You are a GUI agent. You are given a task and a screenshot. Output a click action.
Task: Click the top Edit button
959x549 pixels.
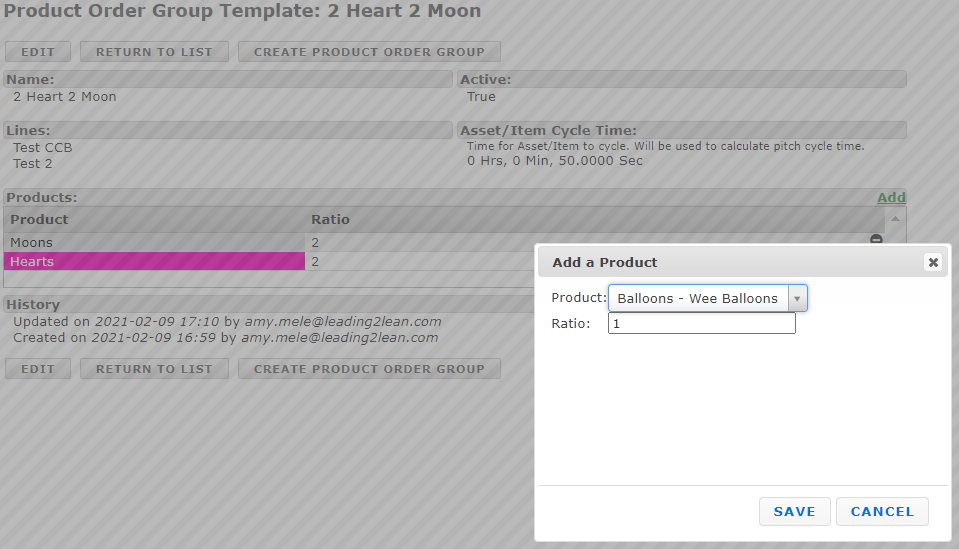[x=38, y=52]
